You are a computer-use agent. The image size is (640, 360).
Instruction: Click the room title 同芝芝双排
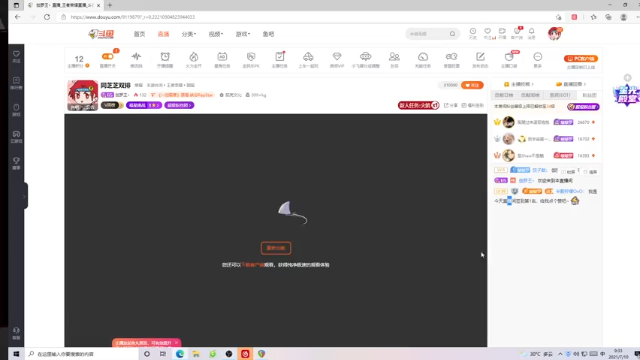[116, 85]
